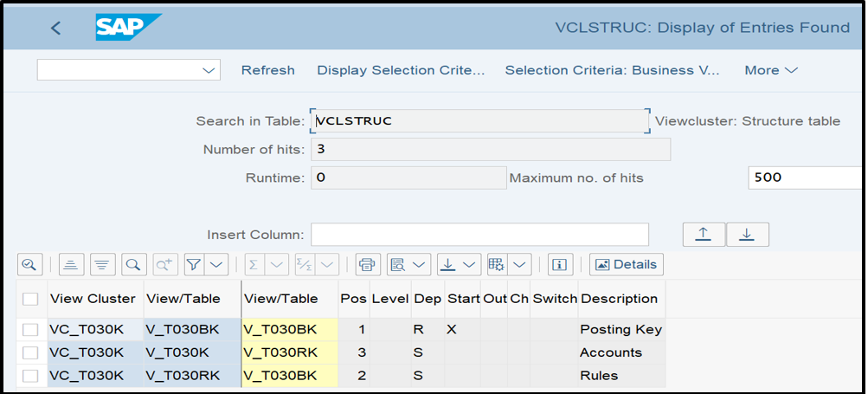Image resolution: width=868 pixels, height=394 pixels.
Task: Click the Export download icon
Action: [x=448, y=265]
